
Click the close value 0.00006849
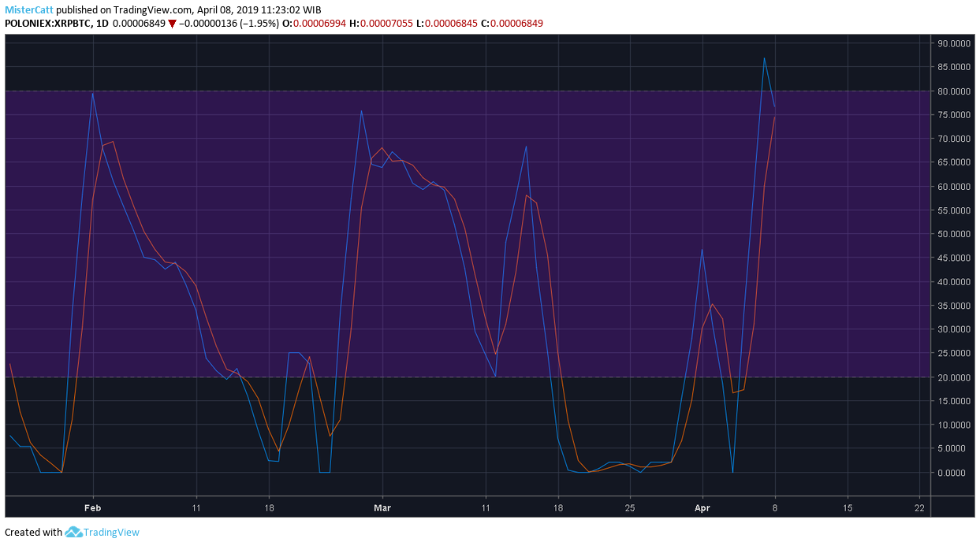tap(516, 24)
